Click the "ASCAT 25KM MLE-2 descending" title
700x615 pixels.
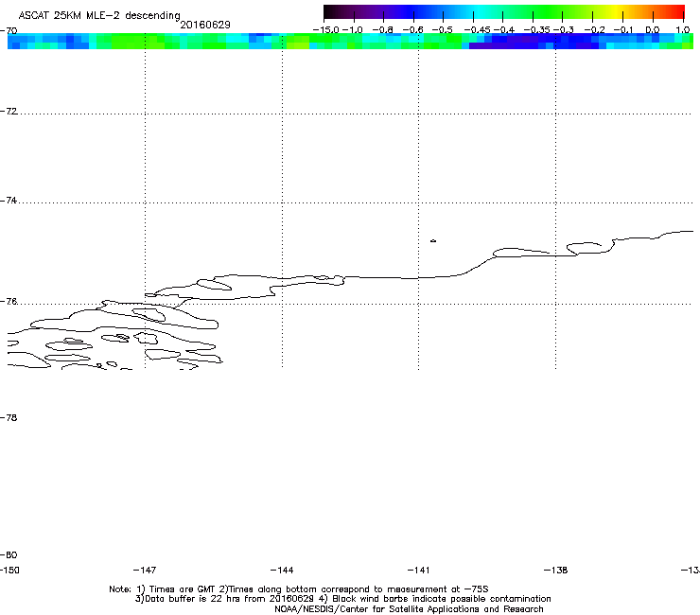pos(99,15)
